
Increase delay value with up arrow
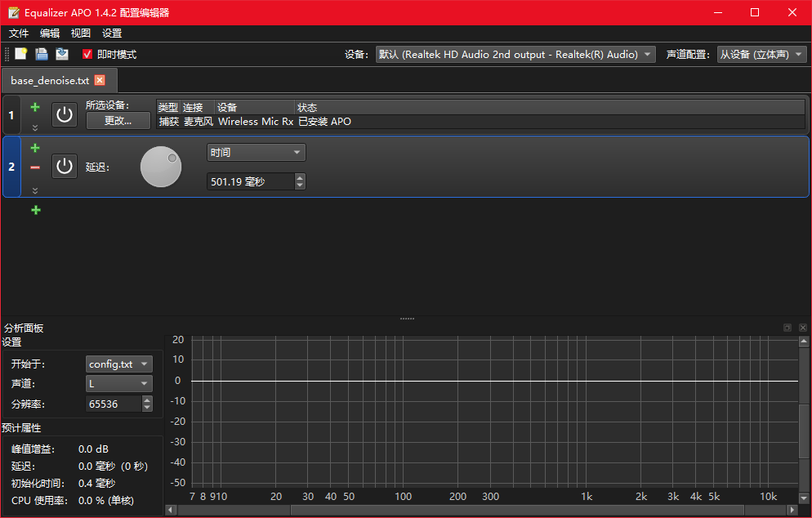300,177
